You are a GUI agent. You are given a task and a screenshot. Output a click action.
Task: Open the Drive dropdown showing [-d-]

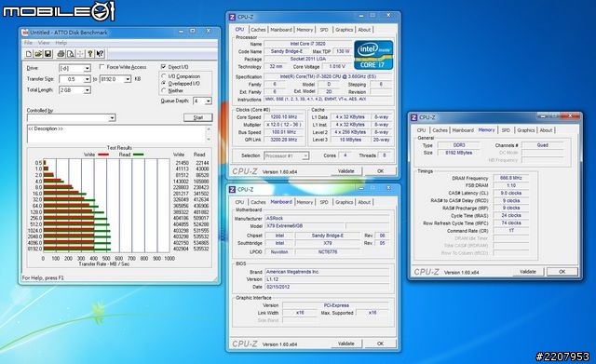pos(87,68)
